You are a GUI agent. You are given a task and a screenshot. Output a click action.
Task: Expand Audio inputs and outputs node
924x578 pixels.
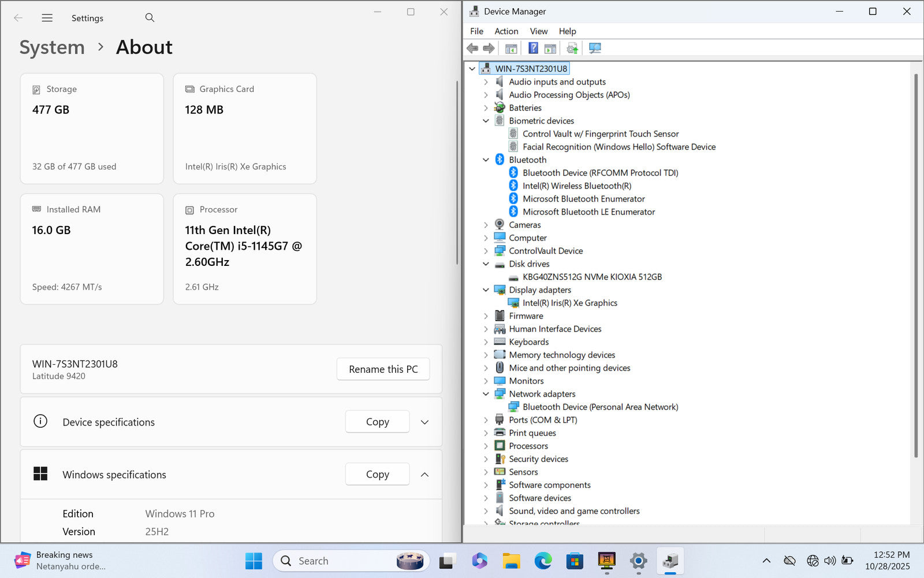pyautogui.click(x=486, y=82)
